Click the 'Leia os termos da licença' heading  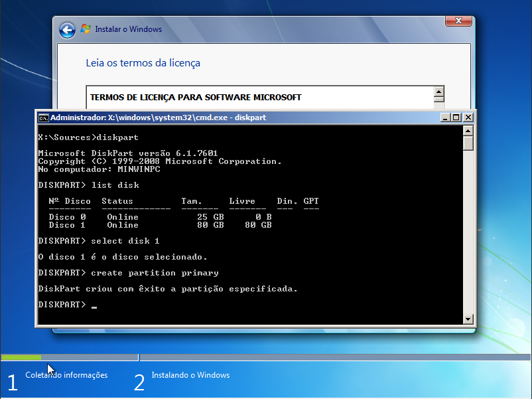pyautogui.click(x=143, y=63)
